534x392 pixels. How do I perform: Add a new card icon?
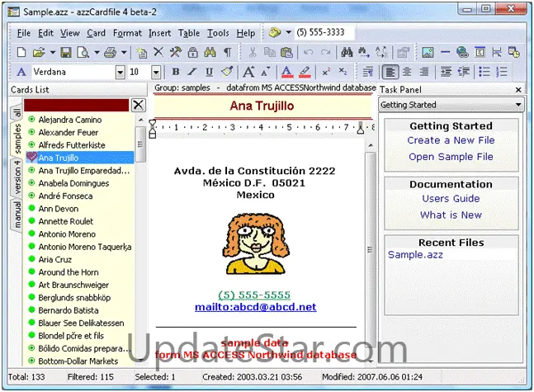coord(141,52)
